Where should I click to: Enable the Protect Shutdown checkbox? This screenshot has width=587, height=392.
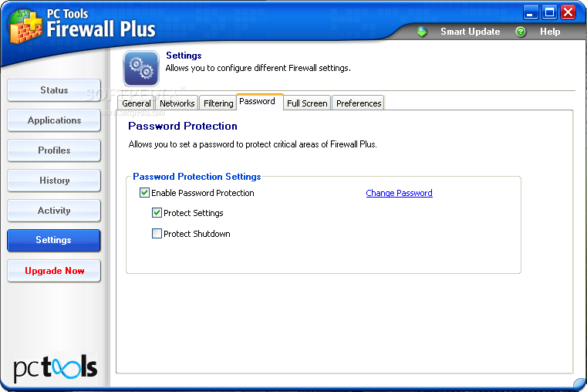[157, 234]
